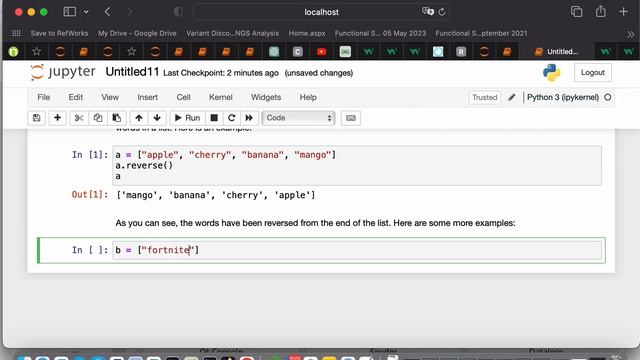The height and width of the screenshot is (360, 640).
Task: Show the Safari tab overview
Action: point(576,11)
